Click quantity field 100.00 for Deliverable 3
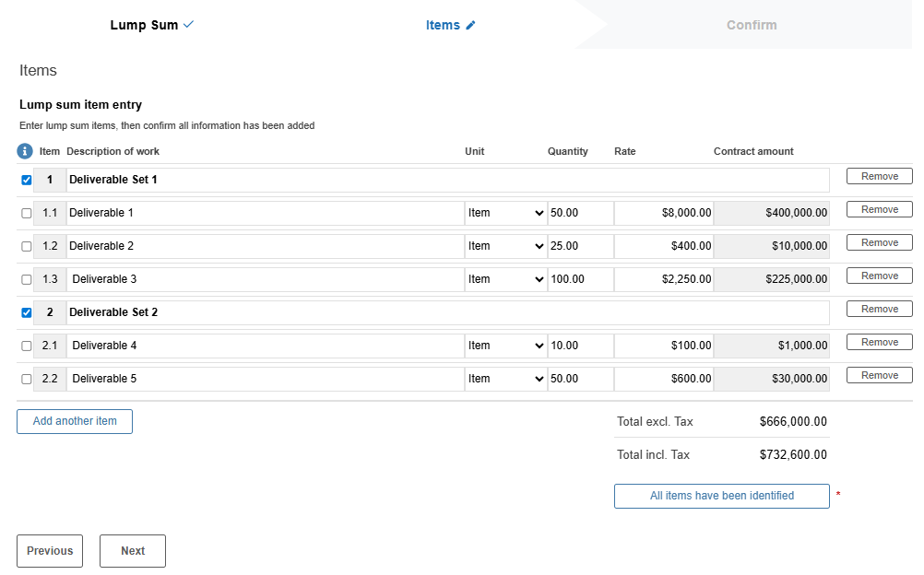 [x=581, y=279]
